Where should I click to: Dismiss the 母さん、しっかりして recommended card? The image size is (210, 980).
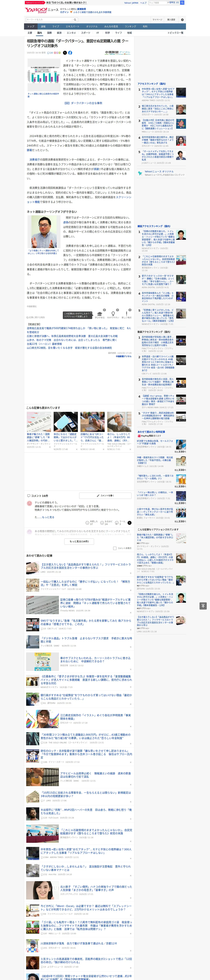tap(130, 449)
